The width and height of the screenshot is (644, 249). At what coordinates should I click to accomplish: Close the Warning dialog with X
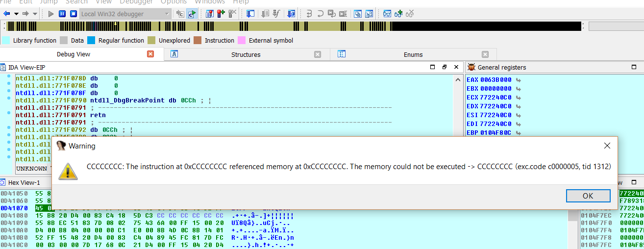tap(607, 146)
